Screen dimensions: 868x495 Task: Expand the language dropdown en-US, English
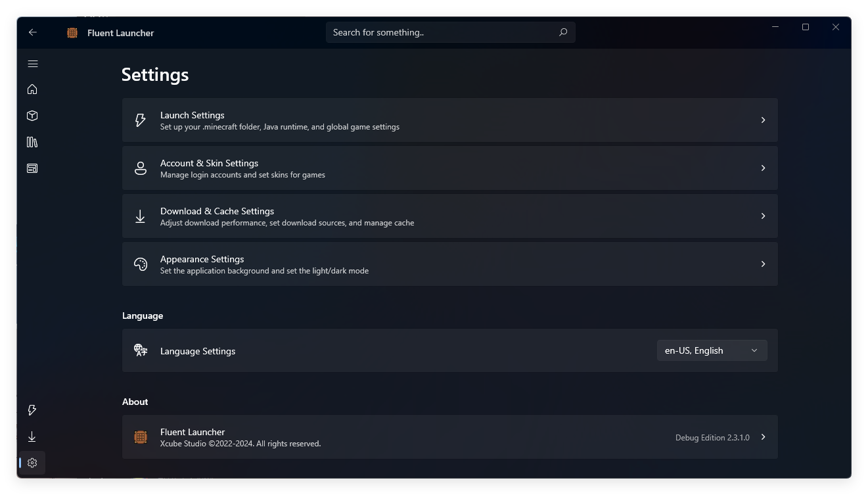click(712, 350)
